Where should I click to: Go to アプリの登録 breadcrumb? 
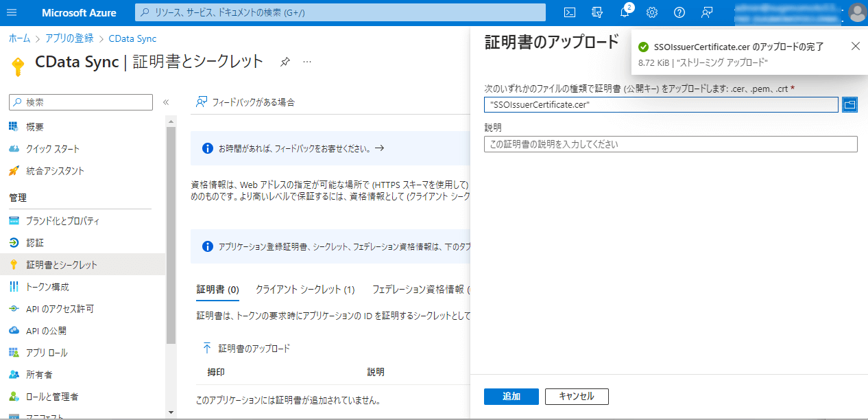pos(69,38)
